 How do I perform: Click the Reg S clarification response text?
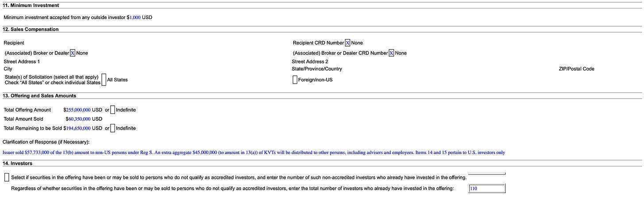(254, 153)
